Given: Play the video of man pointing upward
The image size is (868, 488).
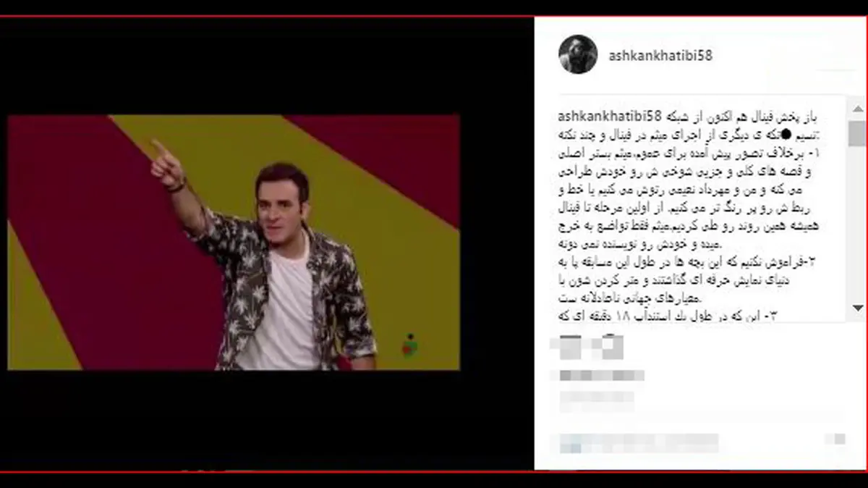Looking at the screenshot, I should (x=234, y=243).
